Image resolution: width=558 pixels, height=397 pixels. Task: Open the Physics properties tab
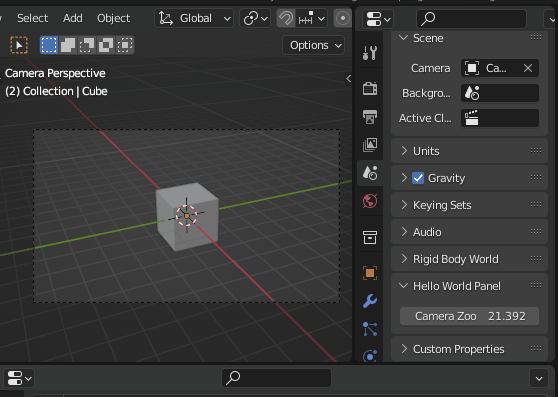tap(370, 356)
